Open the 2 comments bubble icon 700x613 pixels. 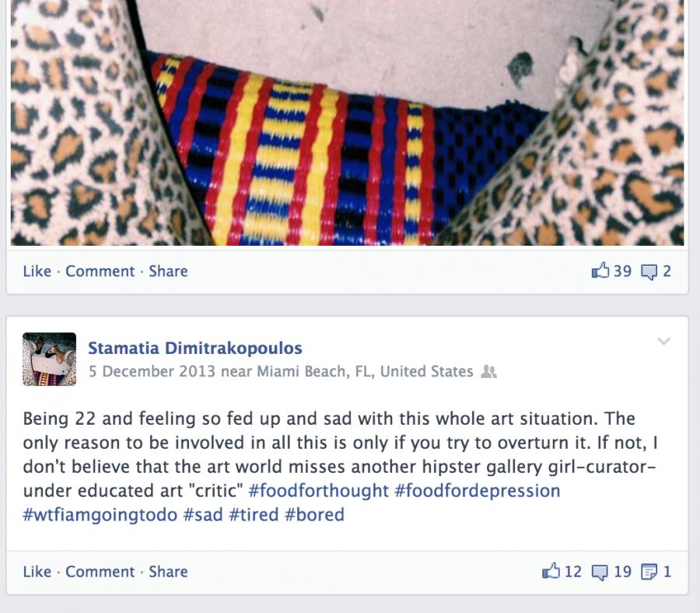pyautogui.click(x=649, y=271)
